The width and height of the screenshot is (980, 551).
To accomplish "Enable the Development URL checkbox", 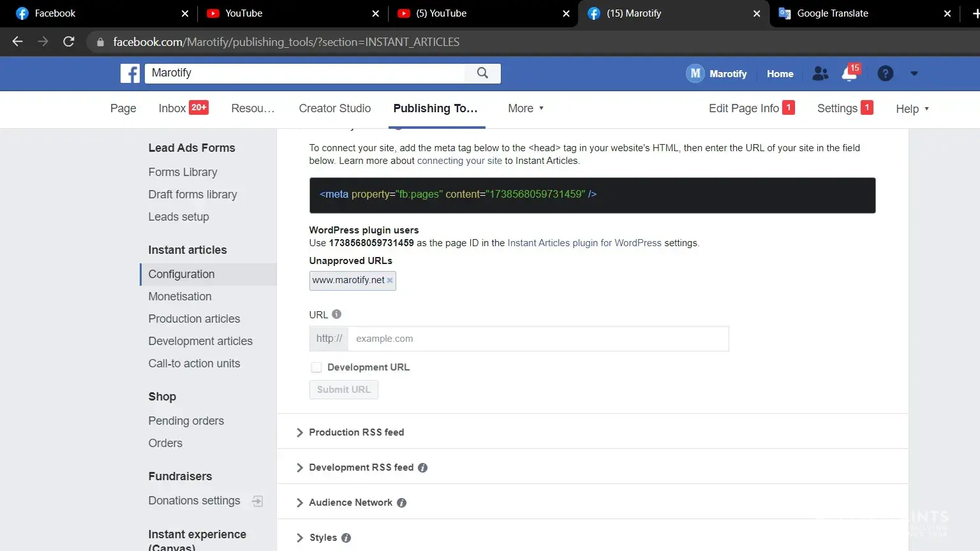I will (x=316, y=367).
